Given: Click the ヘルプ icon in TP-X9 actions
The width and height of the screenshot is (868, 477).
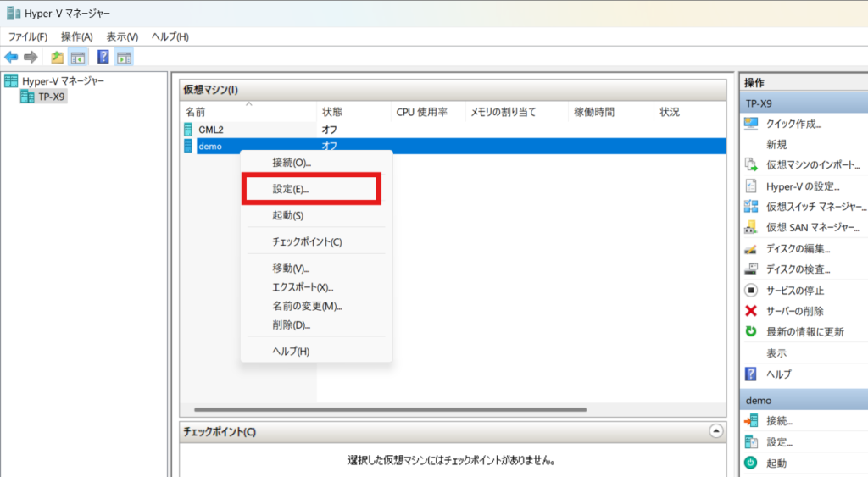Looking at the screenshot, I should tap(751, 374).
